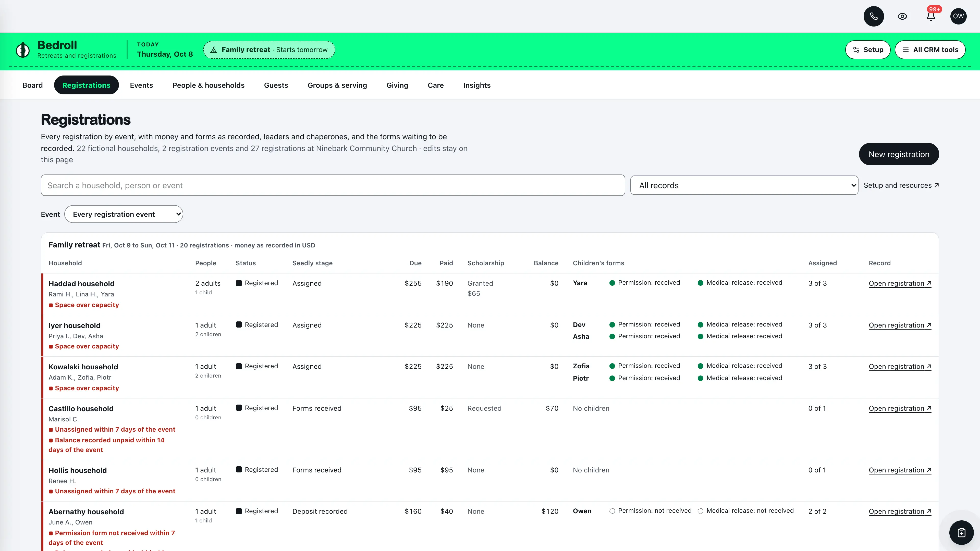Click the Thursday, Oct 8 date
Screen dimensions: 980x551
(165, 54)
